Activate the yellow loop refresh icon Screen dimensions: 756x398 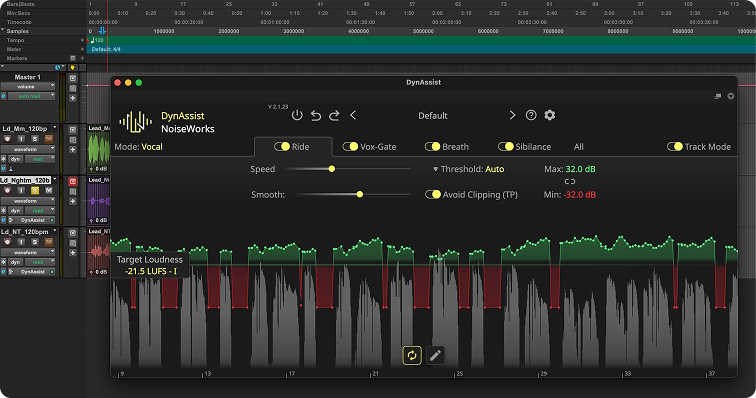pyautogui.click(x=412, y=356)
